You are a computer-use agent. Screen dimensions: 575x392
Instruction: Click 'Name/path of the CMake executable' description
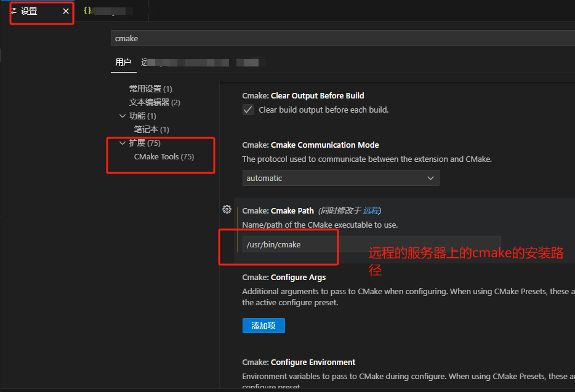coord(320,225)
